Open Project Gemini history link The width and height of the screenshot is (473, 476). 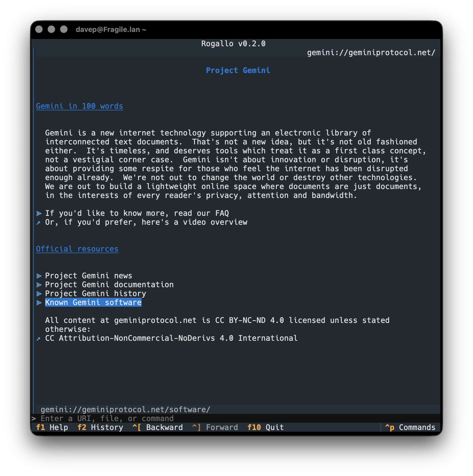pyautogui.click(x=95, y=293)
